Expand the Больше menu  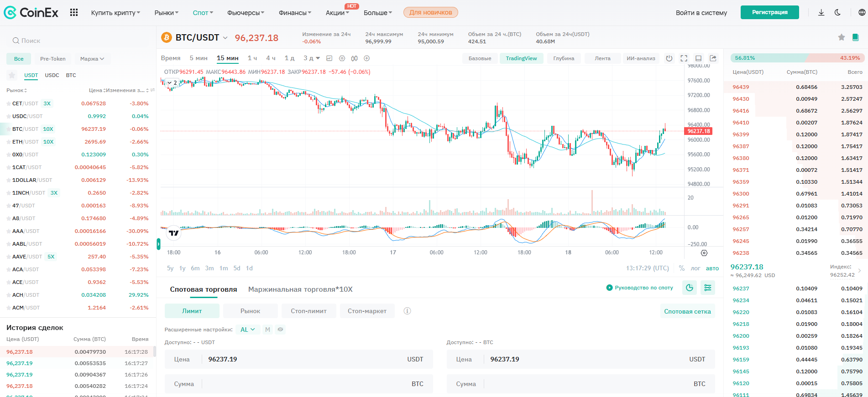[x=378, y=13]
